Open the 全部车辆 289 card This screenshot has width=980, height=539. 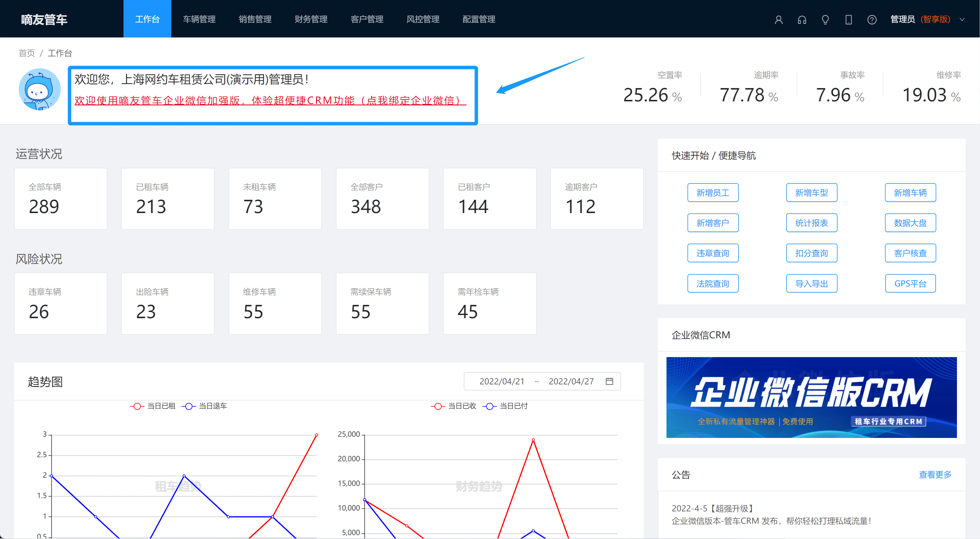(60, 199)
